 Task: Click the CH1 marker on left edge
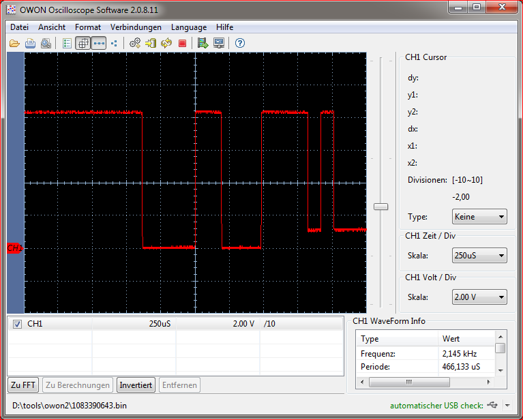(x=14, y=248)
